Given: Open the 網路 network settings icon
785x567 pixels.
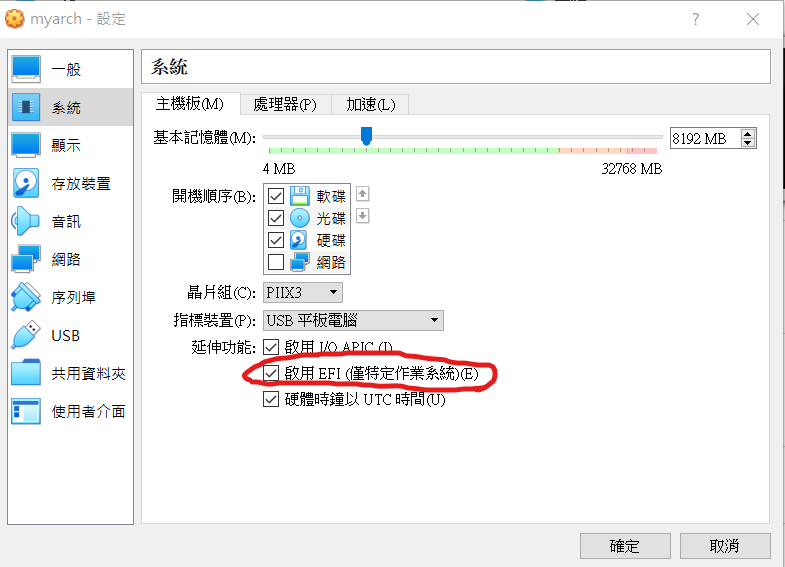Looking at the screenshot, I should tap(26, 259).
